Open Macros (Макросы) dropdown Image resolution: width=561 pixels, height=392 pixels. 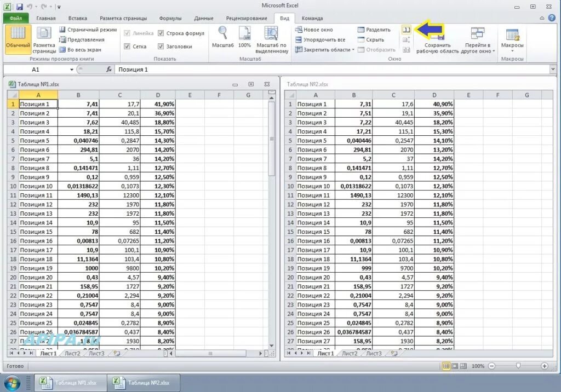[512, 40]
